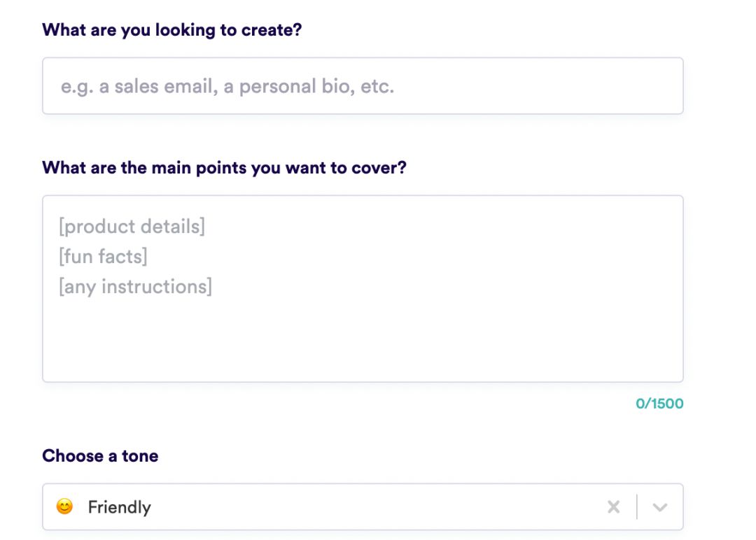The width and height of the screenshot is (756, 540).
Task: Click the empty middle area of the tone selector
Action: (376, 506)
